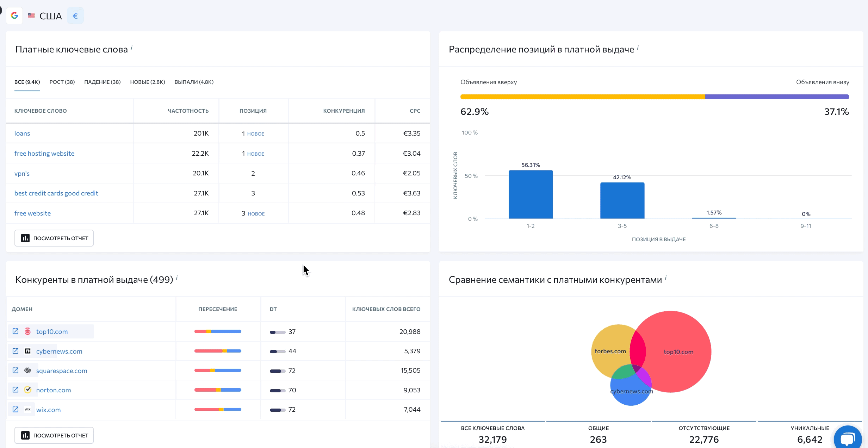The image size is (868, 448).
Task: Open cybernews.com external link icon
Action: click(x=15, y=351)
